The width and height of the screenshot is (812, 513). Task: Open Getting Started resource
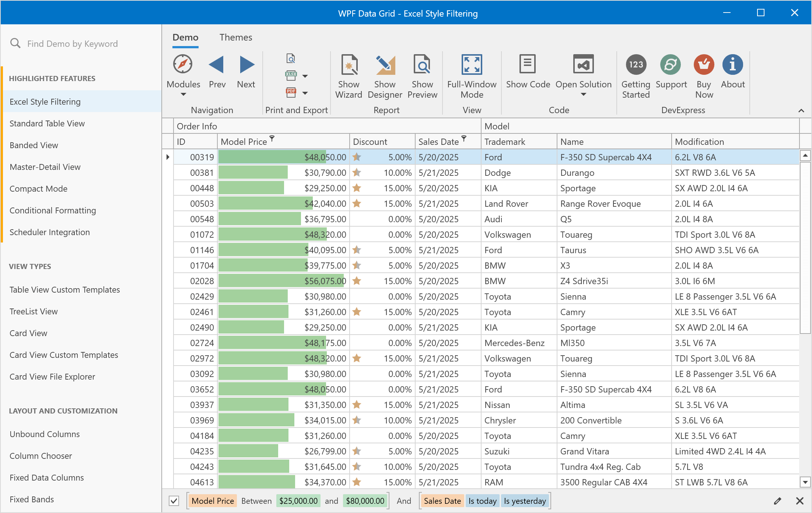[636, 64]
